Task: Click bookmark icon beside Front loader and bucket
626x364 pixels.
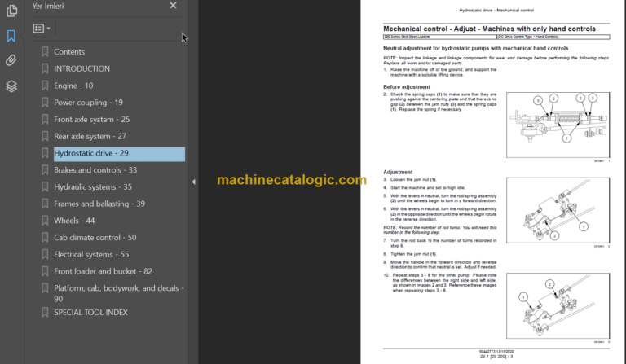Action: tap(45, 271)
